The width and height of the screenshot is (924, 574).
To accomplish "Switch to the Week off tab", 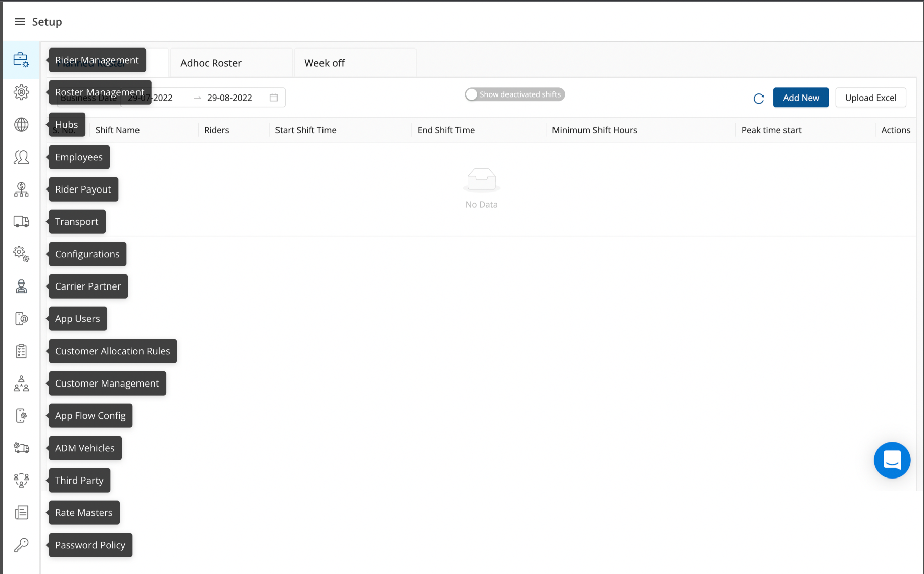I will point(324,63).
